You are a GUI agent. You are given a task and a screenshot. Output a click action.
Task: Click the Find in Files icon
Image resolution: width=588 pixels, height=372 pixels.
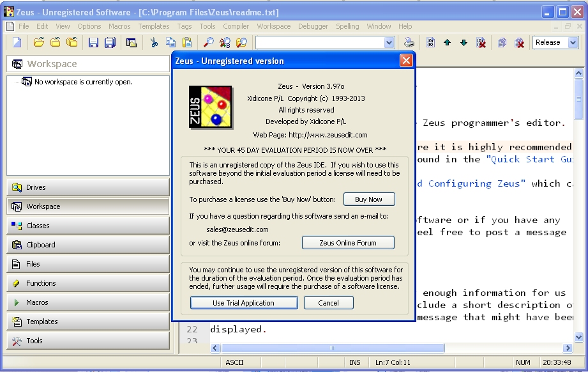click(241, 42)
